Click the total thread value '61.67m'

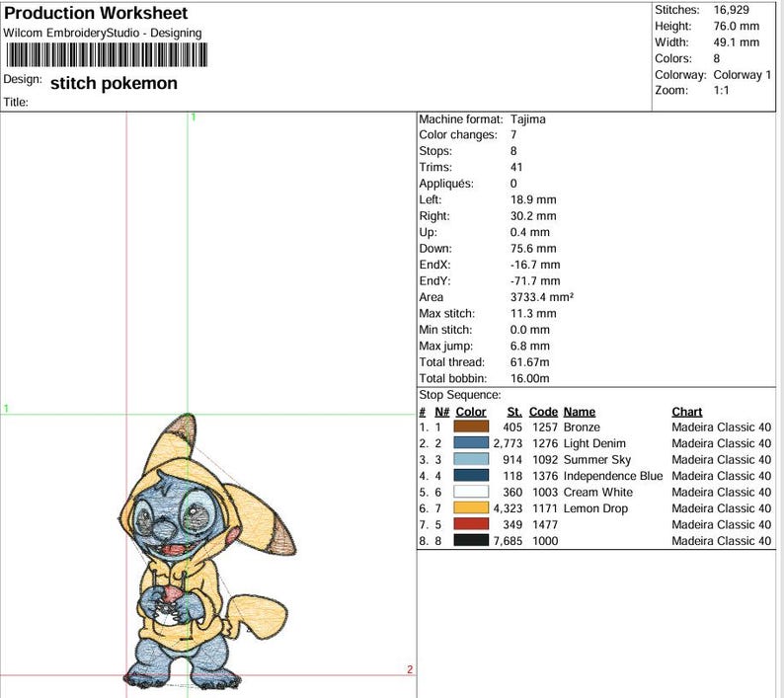(530, 362)
